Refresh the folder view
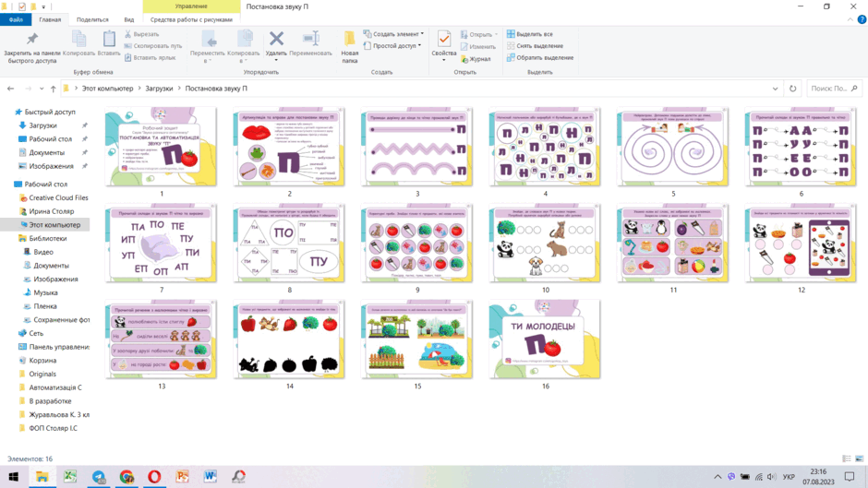 click(x=792, y=89)
